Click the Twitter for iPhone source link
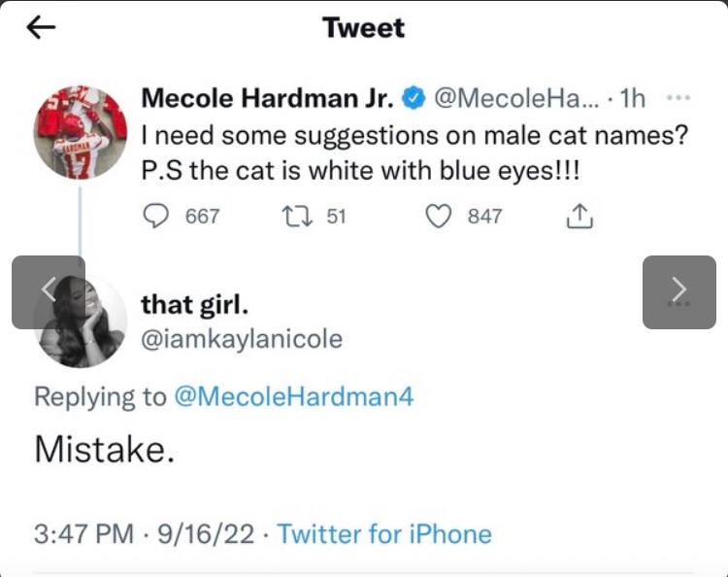 (384, 533)
